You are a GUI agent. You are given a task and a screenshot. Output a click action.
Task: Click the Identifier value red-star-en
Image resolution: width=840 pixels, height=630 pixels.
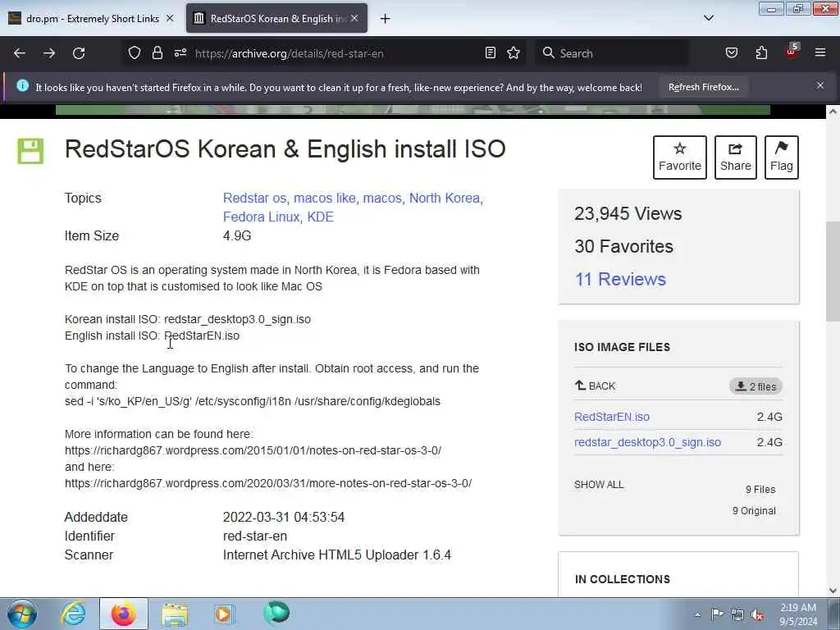(255, 536)
